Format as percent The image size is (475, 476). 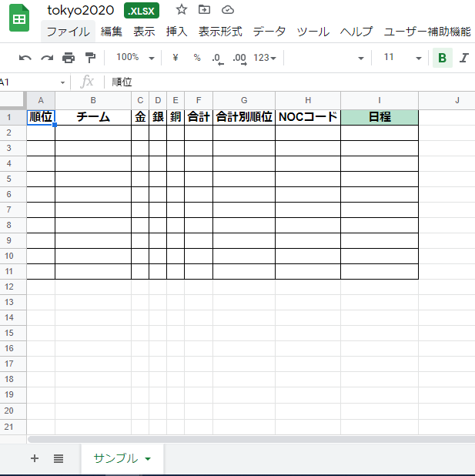pos(197,57)
